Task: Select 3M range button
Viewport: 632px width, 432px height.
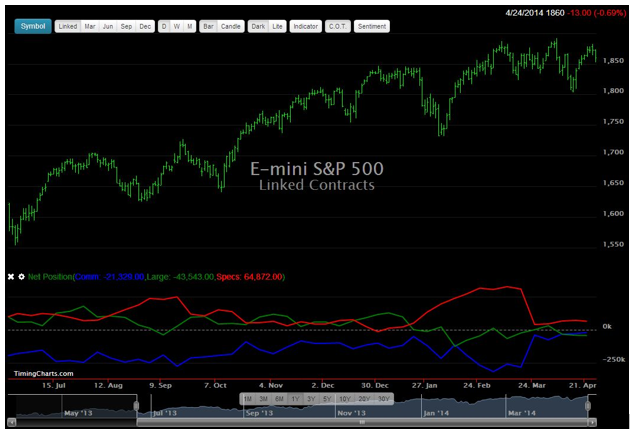Action: [x=264, y=399]
